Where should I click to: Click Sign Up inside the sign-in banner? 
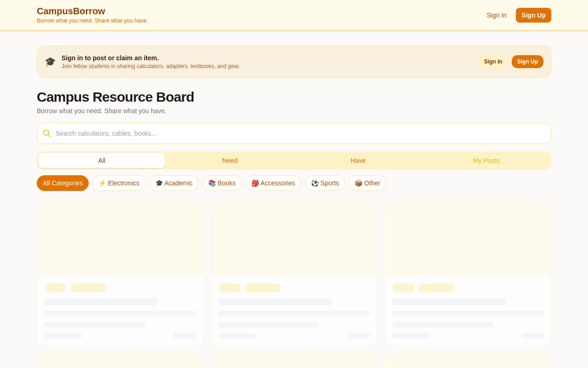click(x=527, y=62)
